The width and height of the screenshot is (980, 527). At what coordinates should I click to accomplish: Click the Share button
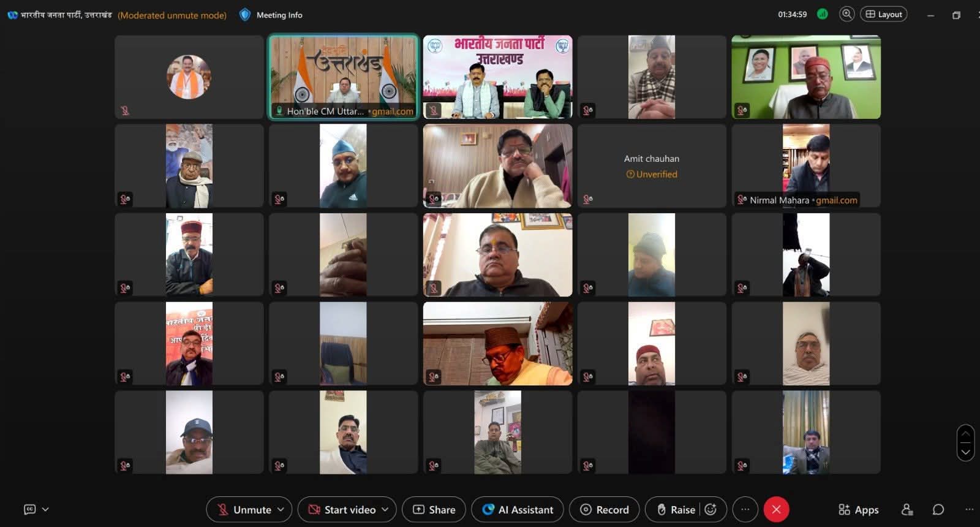point(434,510)
